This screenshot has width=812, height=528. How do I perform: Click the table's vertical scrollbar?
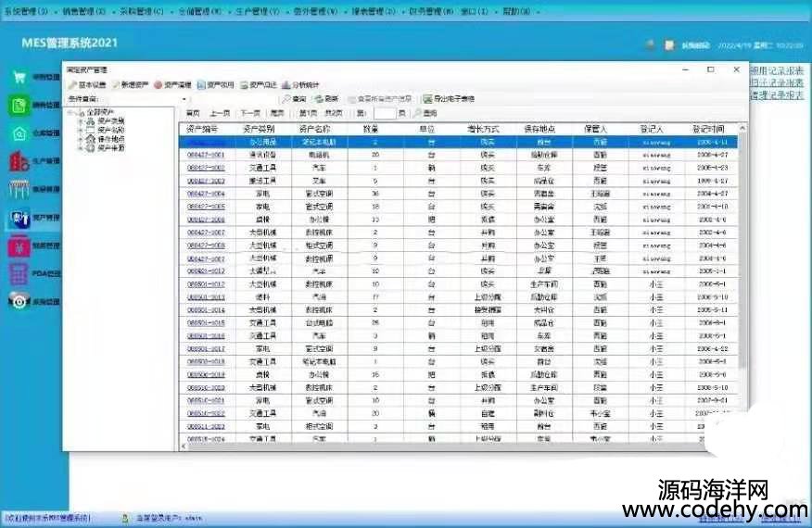tap(742, 248)
